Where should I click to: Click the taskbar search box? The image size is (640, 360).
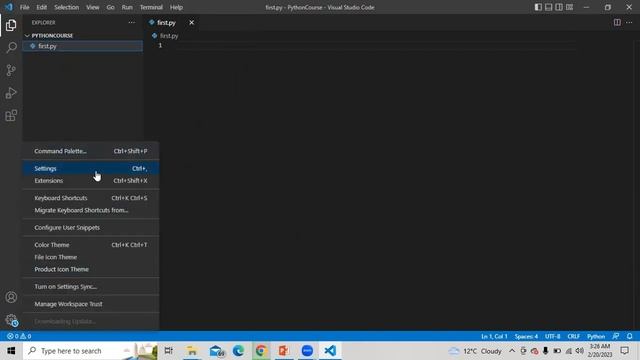90,351
